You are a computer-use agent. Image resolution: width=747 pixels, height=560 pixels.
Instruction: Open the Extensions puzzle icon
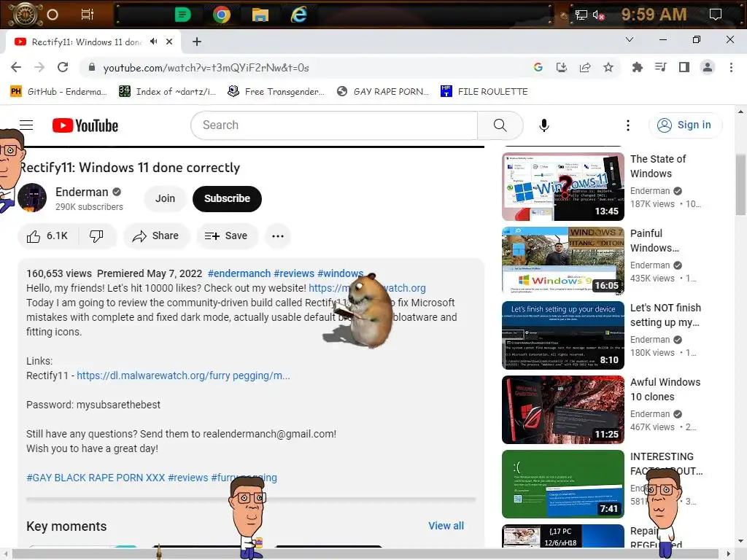coord(637,67)
